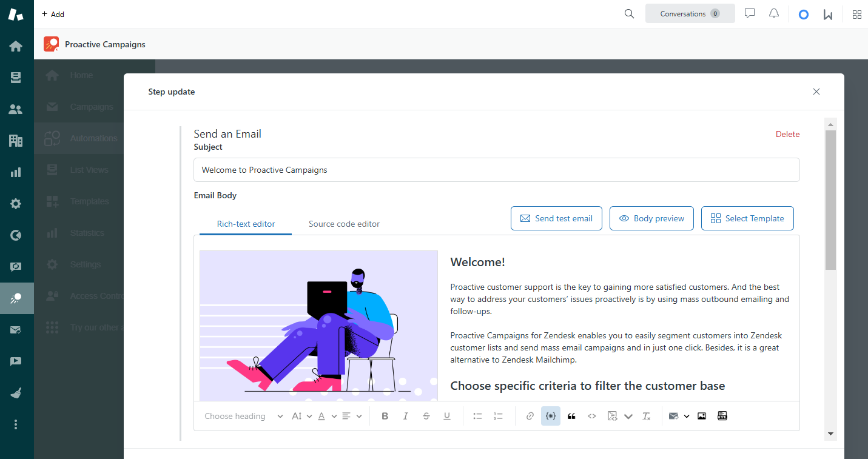
Task: Open notifications bell in top bar
Action: (x=774, y=13)
